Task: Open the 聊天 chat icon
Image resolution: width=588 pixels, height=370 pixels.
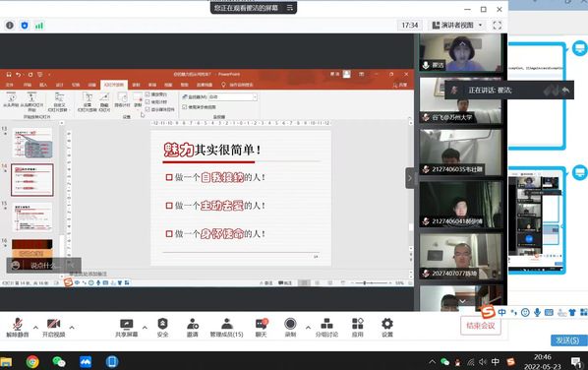Action: tap(261, 328)
